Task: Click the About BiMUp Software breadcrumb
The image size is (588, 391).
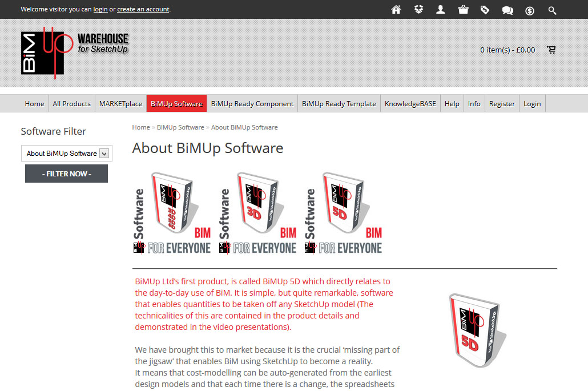Action: tap(244, 127)
